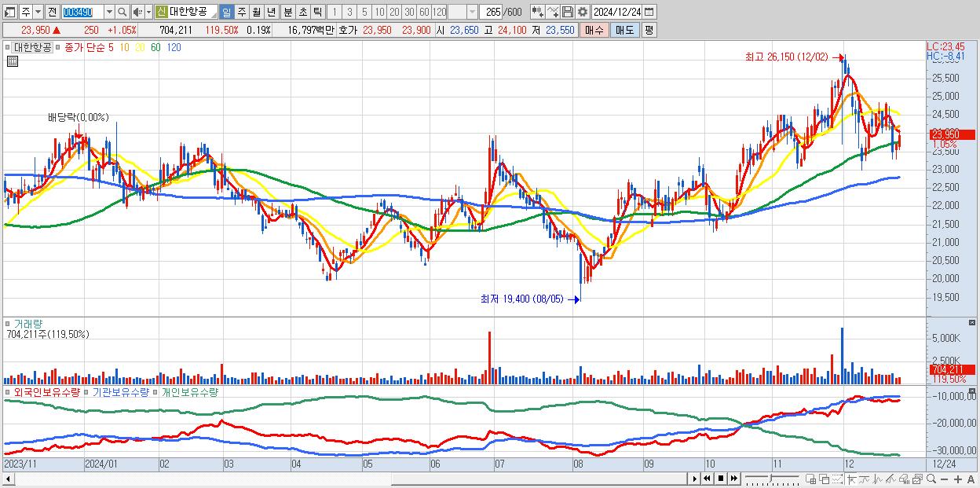Screen dimensions: 980x488
Task: Choose interval 120 button
Action: pyautogui.click(x=440, y=13)
